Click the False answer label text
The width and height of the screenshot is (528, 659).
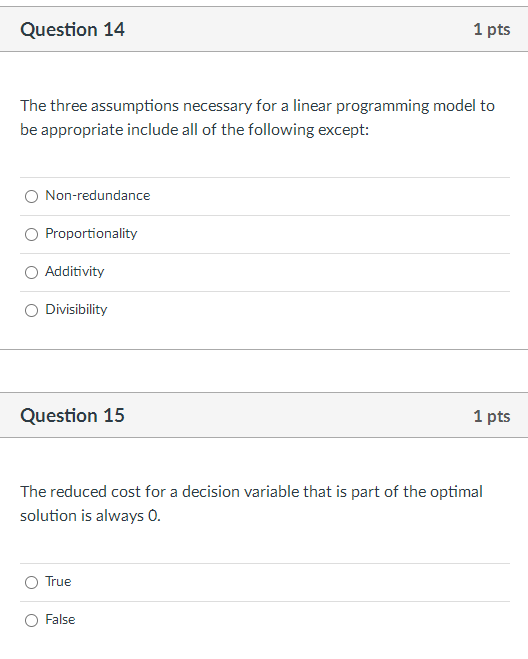coord(60,619)
